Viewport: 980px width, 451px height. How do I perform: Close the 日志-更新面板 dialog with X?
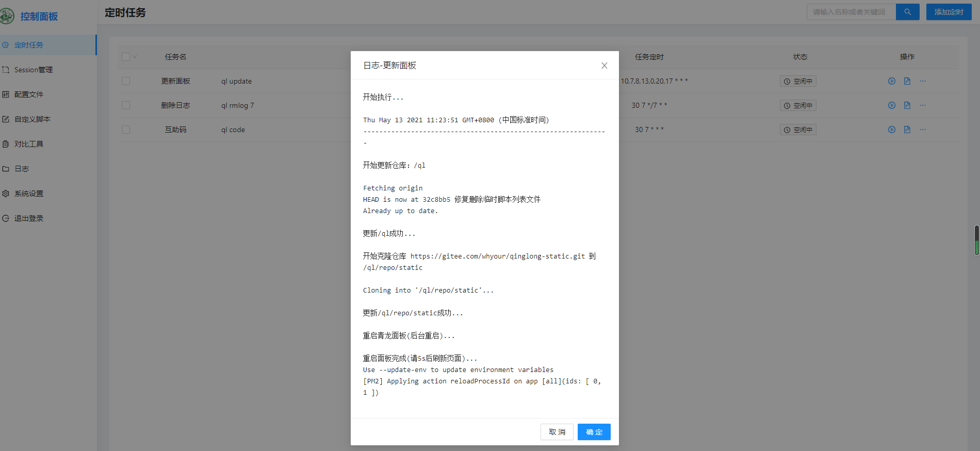605,66
